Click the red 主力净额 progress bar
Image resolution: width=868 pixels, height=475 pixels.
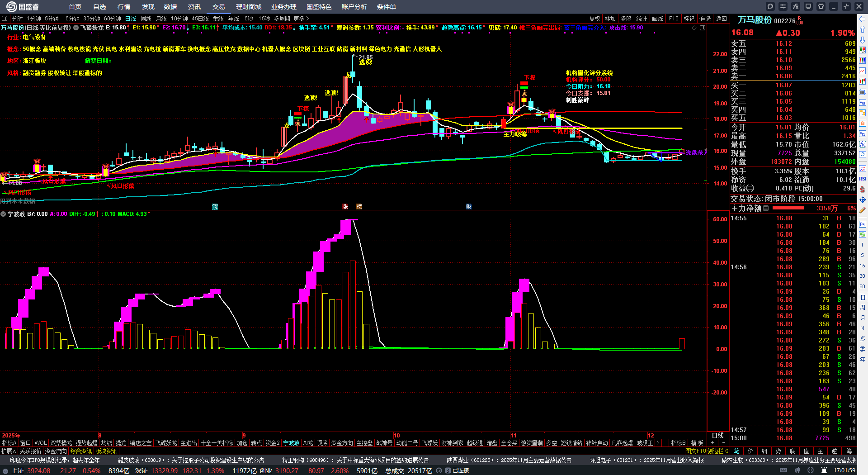click(x=788, y=208)
